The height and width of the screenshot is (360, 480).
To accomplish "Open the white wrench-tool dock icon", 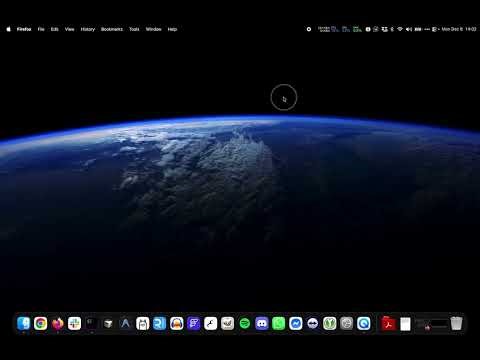I will pos(211,323).
